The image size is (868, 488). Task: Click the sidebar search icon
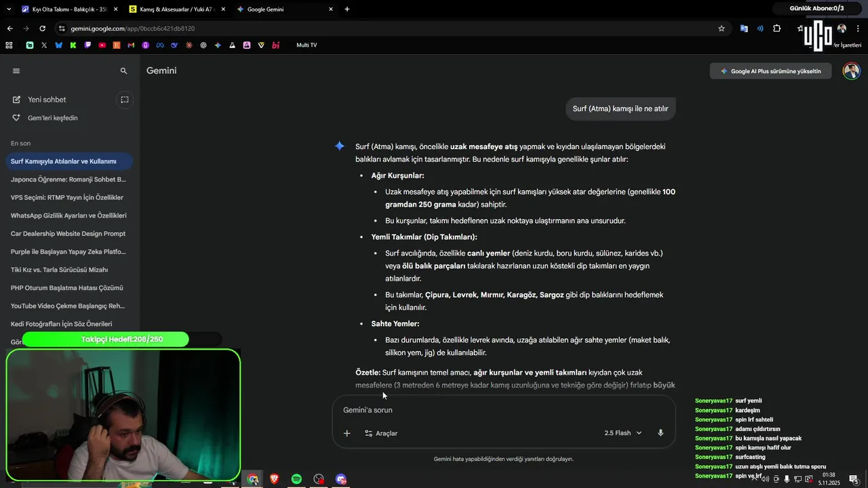pos(123,70)
